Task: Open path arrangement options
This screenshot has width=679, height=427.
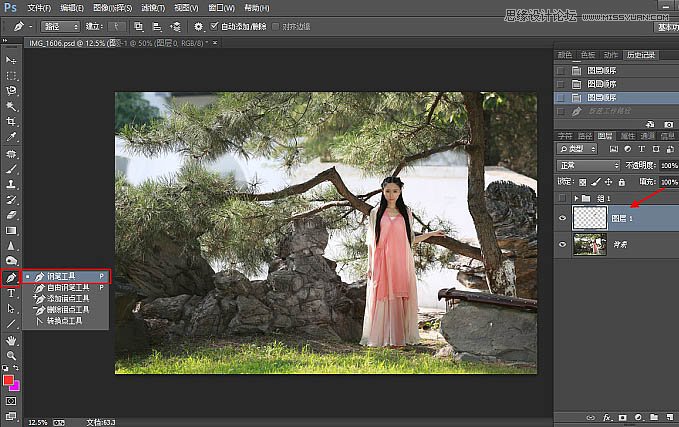Action: click(x=175, y=27)
